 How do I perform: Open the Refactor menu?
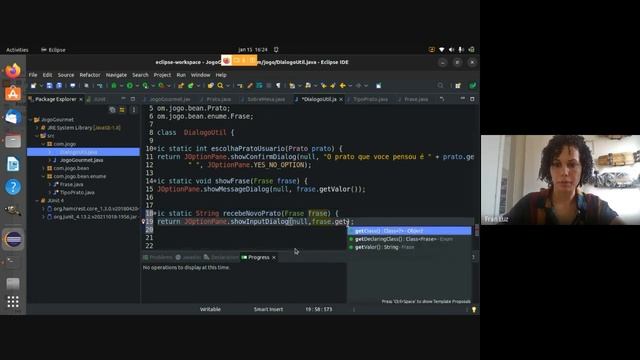(x=90, y=75)
